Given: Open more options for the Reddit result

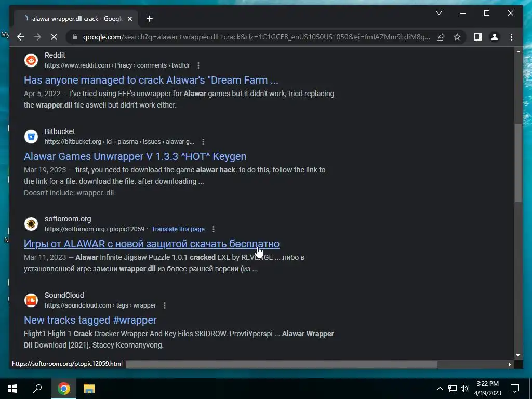Looking at the screenshot, I should [198, 65].
